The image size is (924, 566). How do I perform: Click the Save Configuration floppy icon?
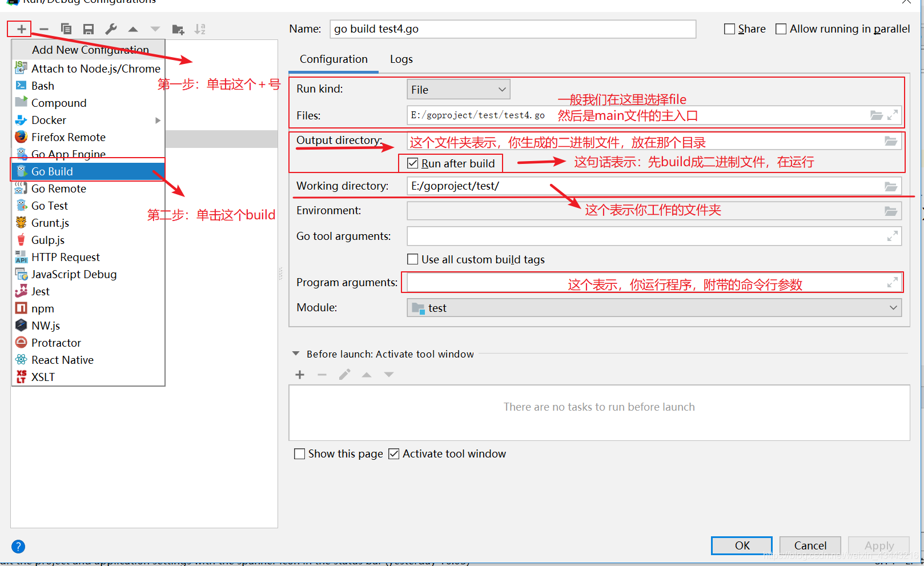point(89,29)
